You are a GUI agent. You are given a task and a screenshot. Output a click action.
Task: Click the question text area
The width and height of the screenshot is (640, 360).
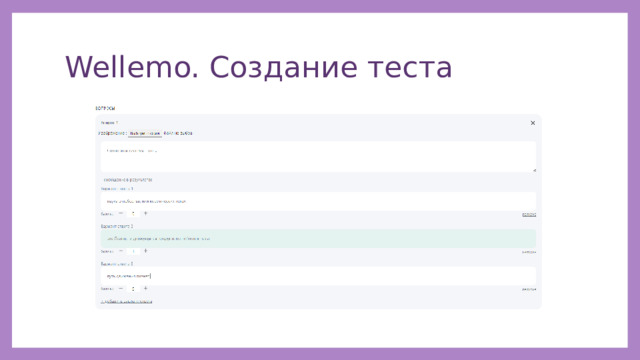coord(318,157)
